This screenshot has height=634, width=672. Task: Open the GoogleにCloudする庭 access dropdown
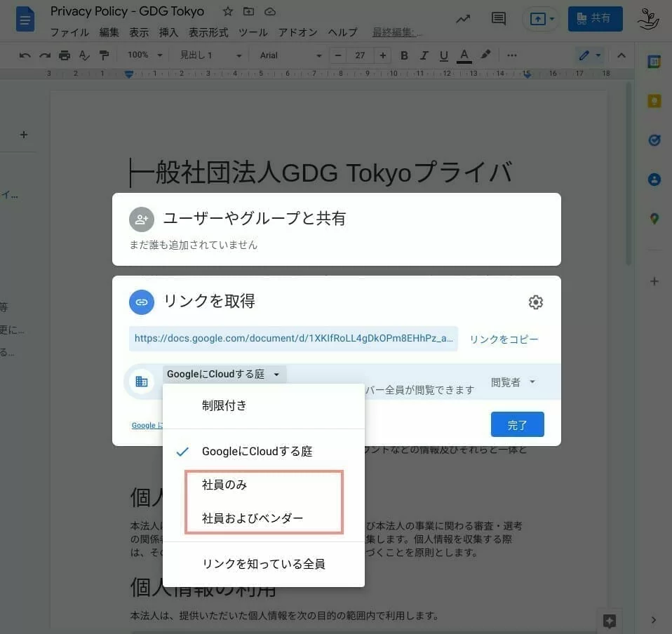(x=224, y=374)
